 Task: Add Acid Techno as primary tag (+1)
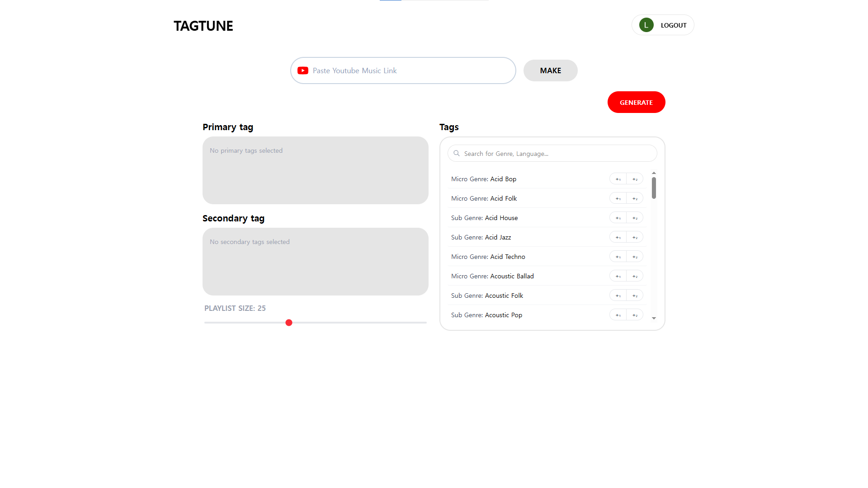pos(618,257)
